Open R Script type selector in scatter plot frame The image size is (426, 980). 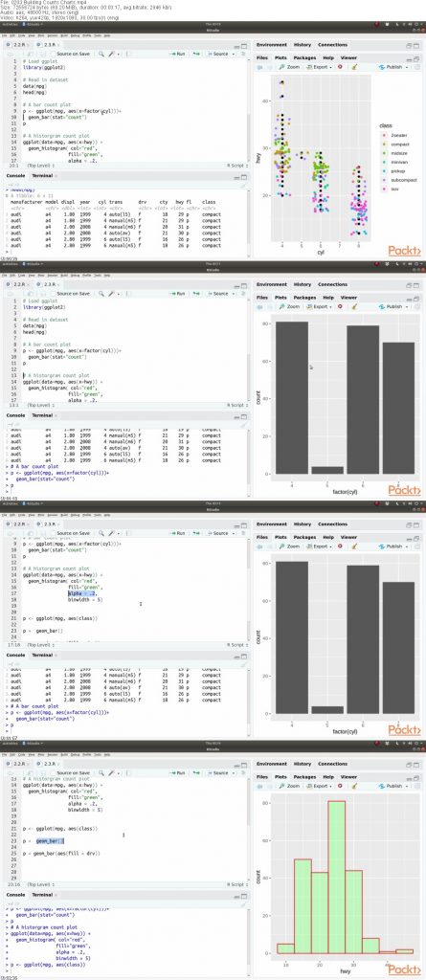(235, 165)
